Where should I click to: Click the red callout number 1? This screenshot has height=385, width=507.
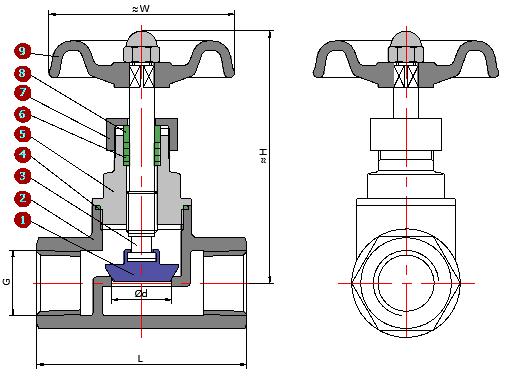tap(22, 220)
